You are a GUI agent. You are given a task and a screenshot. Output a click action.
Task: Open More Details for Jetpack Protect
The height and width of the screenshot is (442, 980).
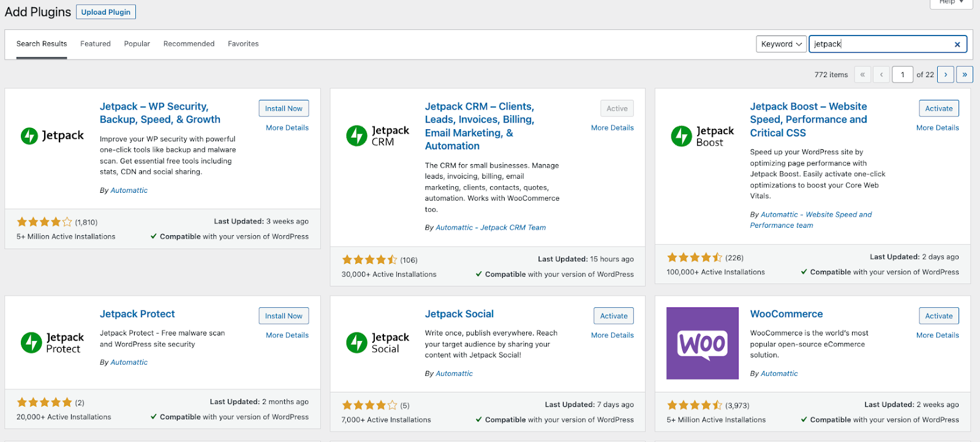[x=287, y=335]
